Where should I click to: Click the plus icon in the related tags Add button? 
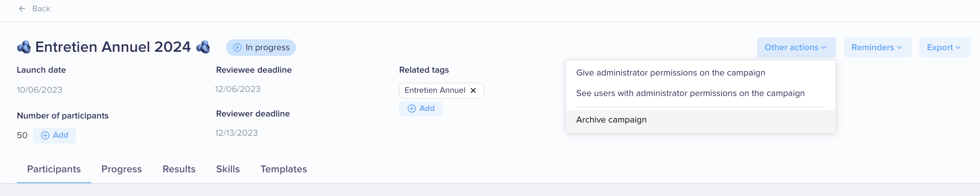point(411,108)
